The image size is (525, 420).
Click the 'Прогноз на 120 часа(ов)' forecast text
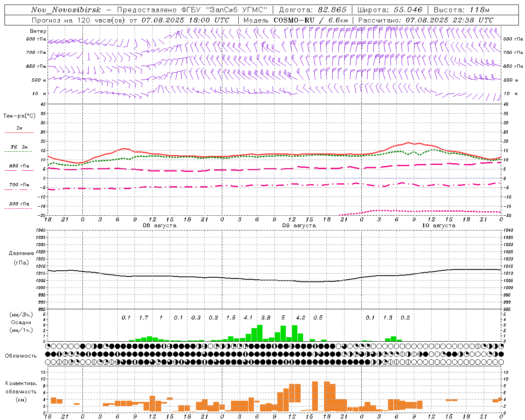79,20
